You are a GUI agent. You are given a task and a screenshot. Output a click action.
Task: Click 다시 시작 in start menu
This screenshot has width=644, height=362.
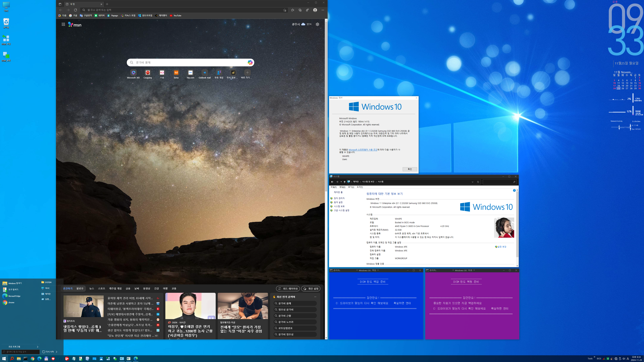pyautogui.click(x=48, y=351)
